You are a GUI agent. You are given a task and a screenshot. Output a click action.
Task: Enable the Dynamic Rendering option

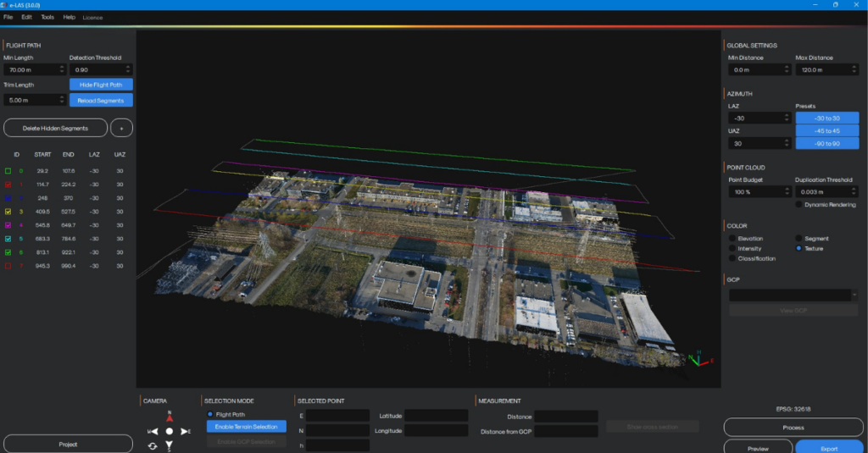tap(799, 204)
